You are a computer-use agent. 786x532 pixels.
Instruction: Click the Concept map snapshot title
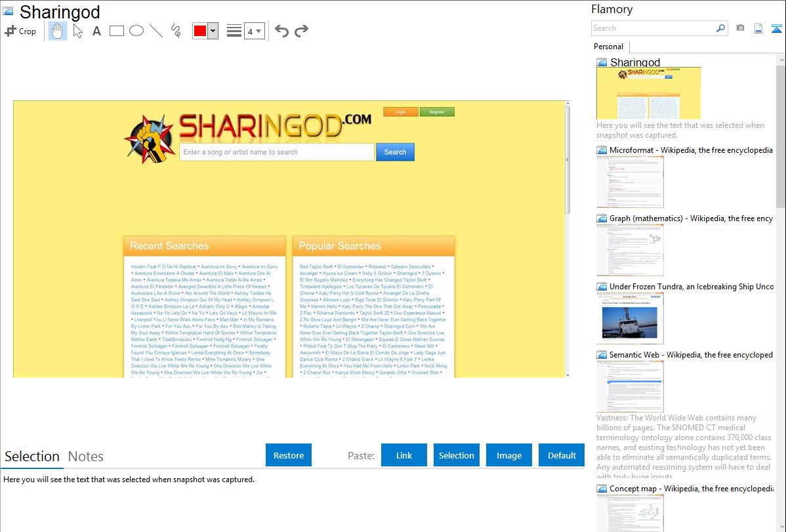point(691,488)
